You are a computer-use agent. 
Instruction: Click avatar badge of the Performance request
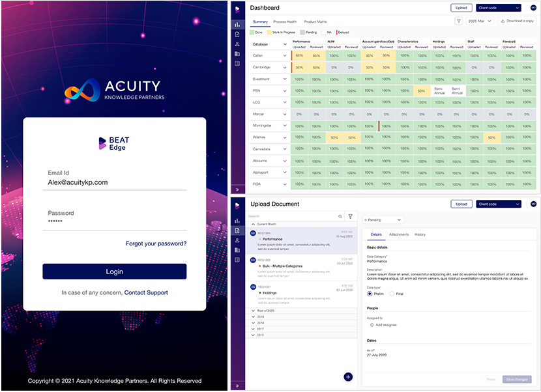click(x=253, y=233)
